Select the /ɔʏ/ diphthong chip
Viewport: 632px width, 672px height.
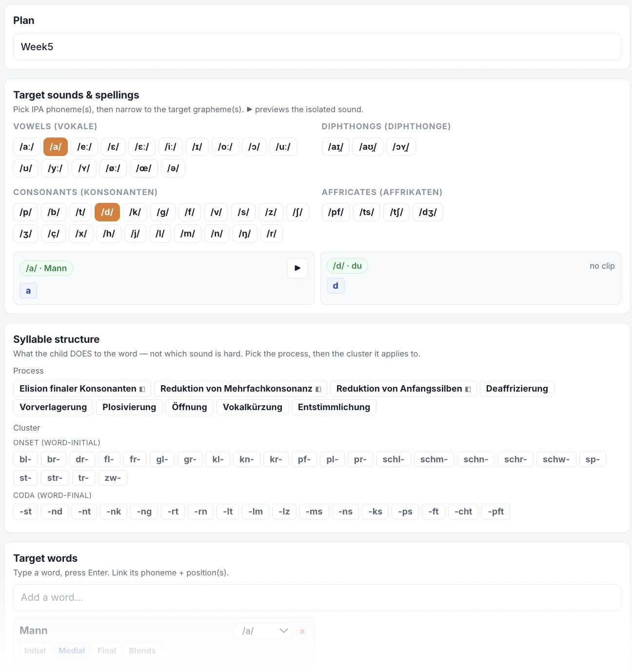(x=401, y=147)
